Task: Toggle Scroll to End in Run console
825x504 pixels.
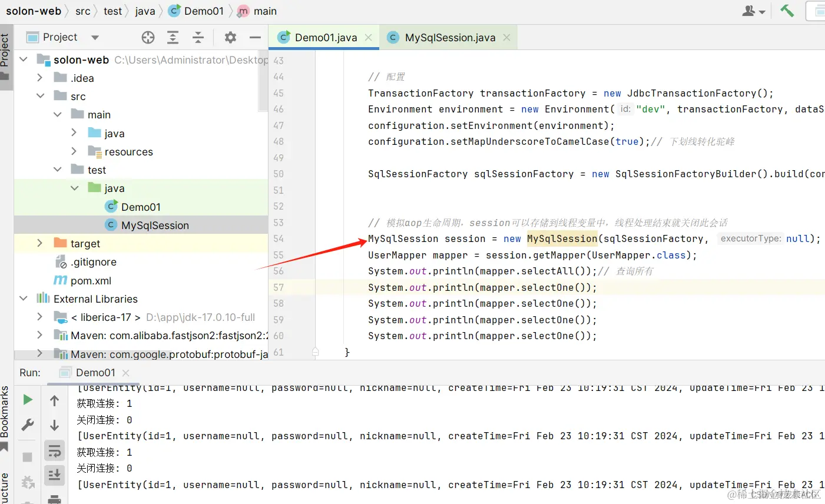Action: click(55, 475)
